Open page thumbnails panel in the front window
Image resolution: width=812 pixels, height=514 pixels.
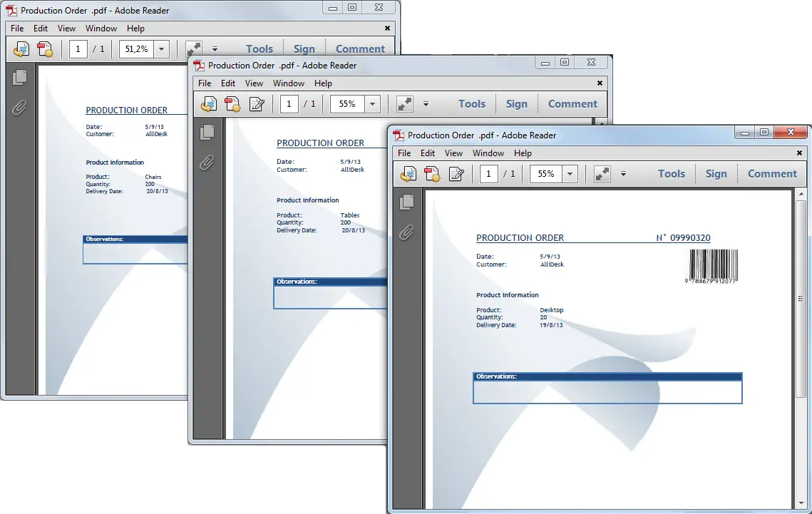coord(407,201)
